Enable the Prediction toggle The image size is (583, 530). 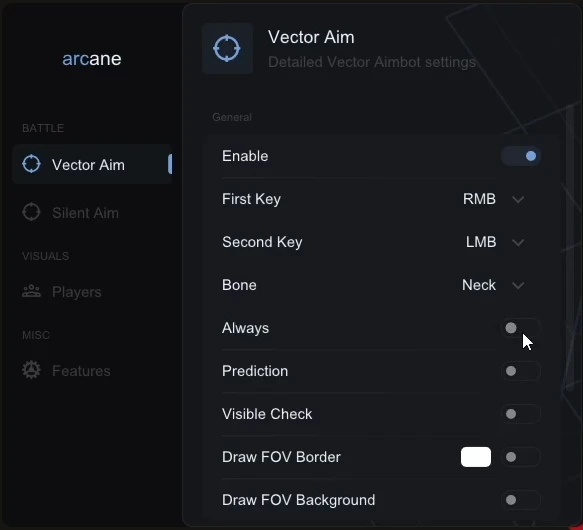coord(521,371)
